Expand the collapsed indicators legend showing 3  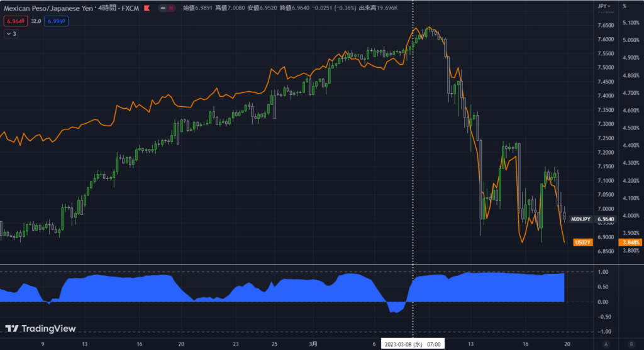(11, 34)
